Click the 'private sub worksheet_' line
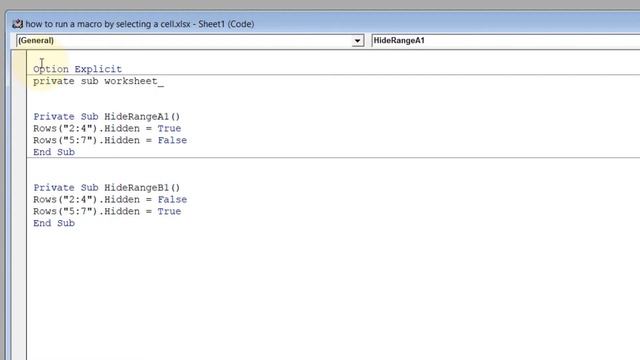 pos(98,81)
